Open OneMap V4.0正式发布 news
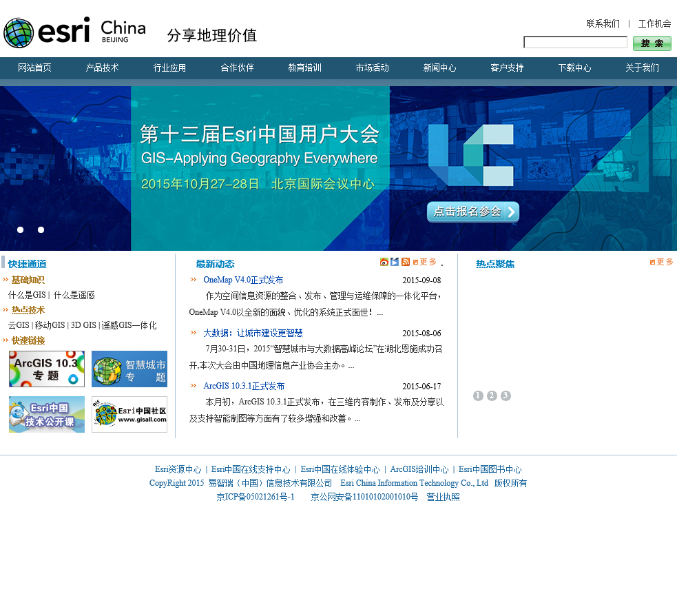 [x=243, y=280]
